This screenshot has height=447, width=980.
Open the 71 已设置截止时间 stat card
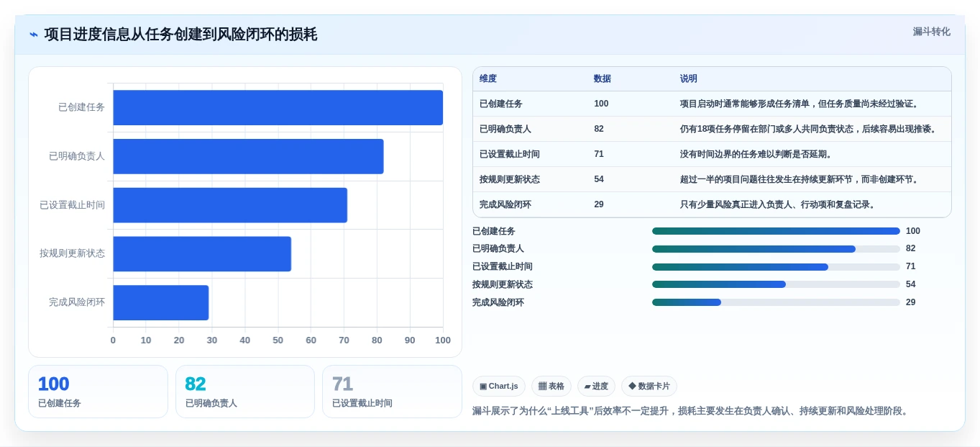tap(392, 392)
